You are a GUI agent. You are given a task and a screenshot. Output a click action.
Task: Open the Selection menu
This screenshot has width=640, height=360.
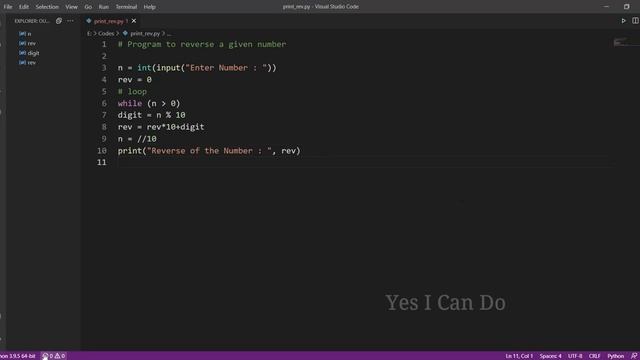click(x=47, y=7)
